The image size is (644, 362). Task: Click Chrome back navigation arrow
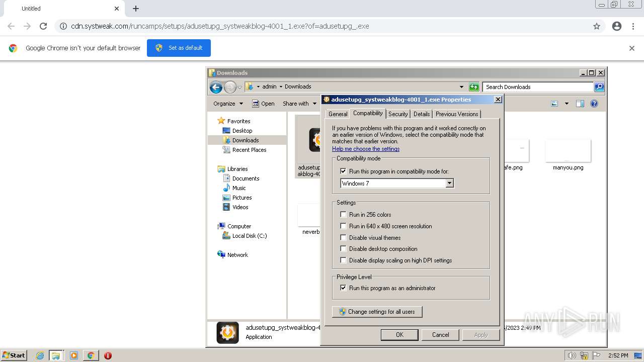click(x=11, y=26)
